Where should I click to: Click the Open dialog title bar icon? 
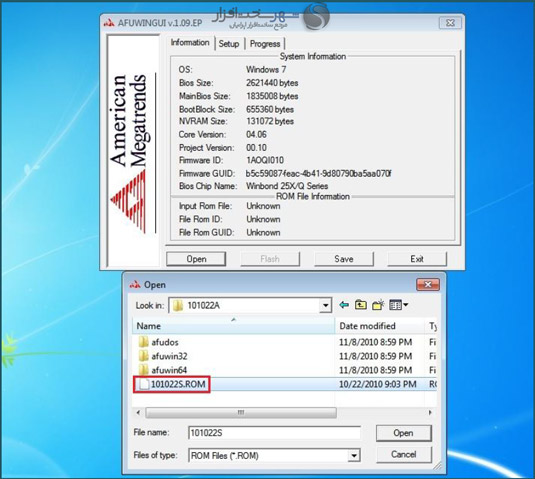[135, 285]
